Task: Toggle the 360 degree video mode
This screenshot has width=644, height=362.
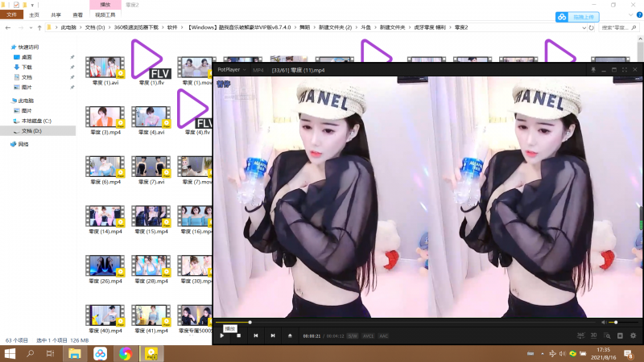Action: (580, 335)
